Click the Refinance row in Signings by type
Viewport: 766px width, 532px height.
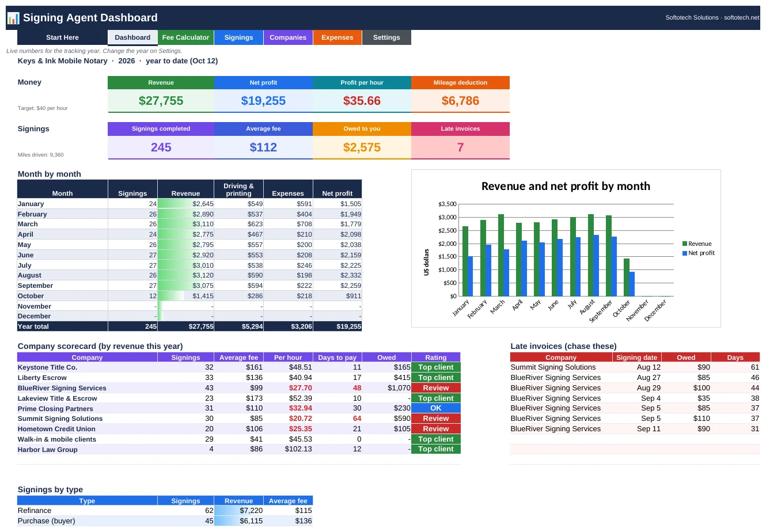tap(165, 511)
